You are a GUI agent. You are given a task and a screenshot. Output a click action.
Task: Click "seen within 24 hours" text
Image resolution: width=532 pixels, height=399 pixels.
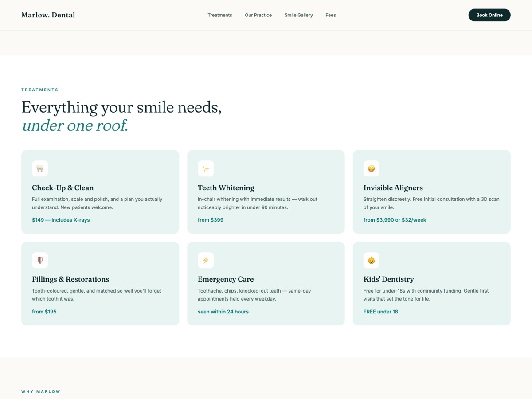[x=223, y=312]
